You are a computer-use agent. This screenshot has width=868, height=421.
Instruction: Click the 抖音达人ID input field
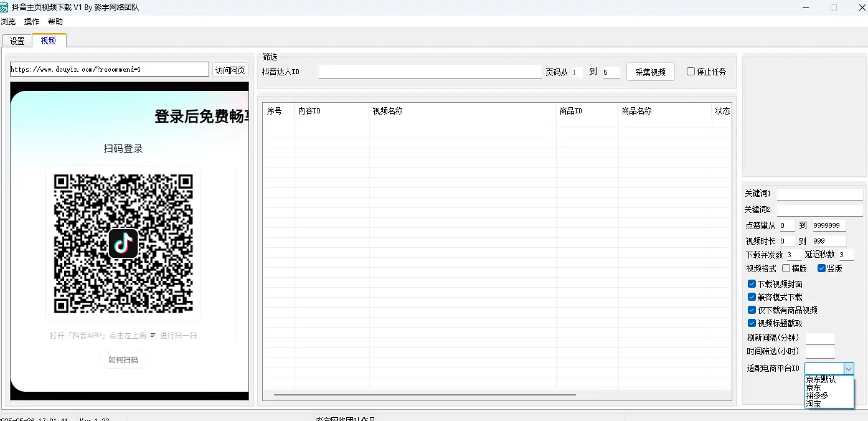pos(430,72)
